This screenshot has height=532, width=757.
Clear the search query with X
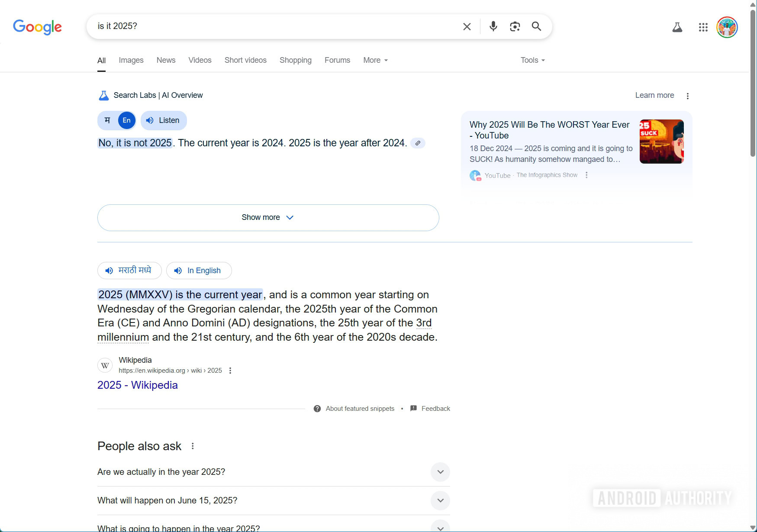pyautogui.click(x=467, y=26)
